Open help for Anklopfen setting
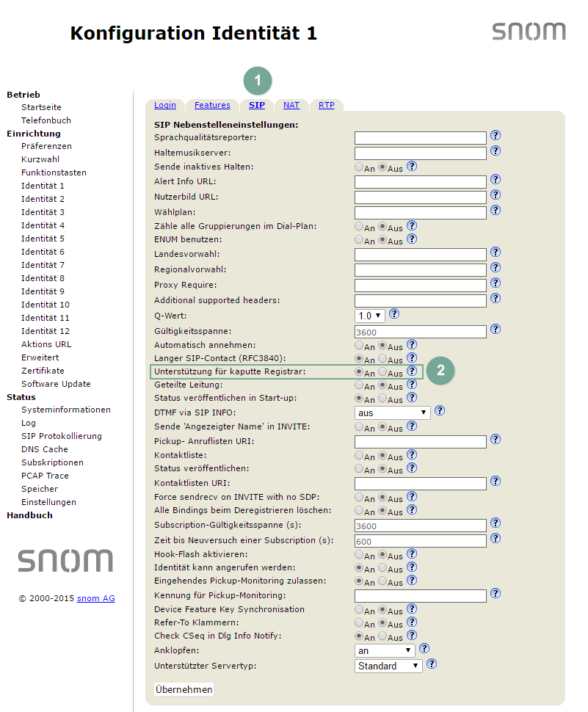Screen dimensions: 588x712 coord(424,649)
